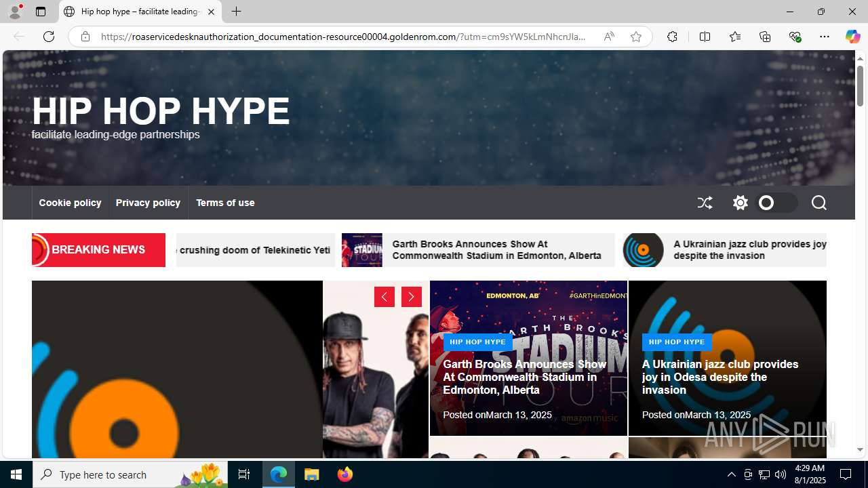Open Cookie policy menu item

70,203
